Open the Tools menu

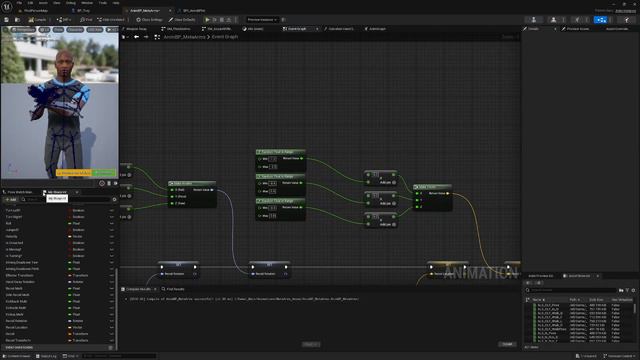coord(103,3)
